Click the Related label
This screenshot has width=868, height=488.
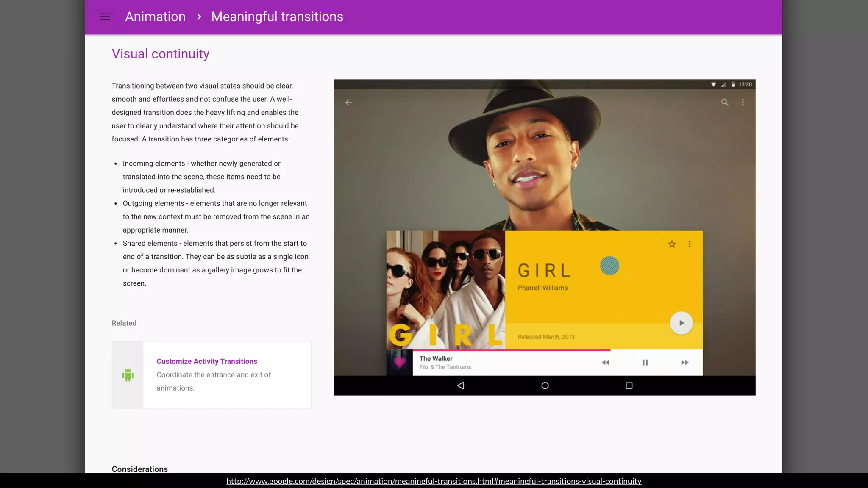[x=124, y=323]
